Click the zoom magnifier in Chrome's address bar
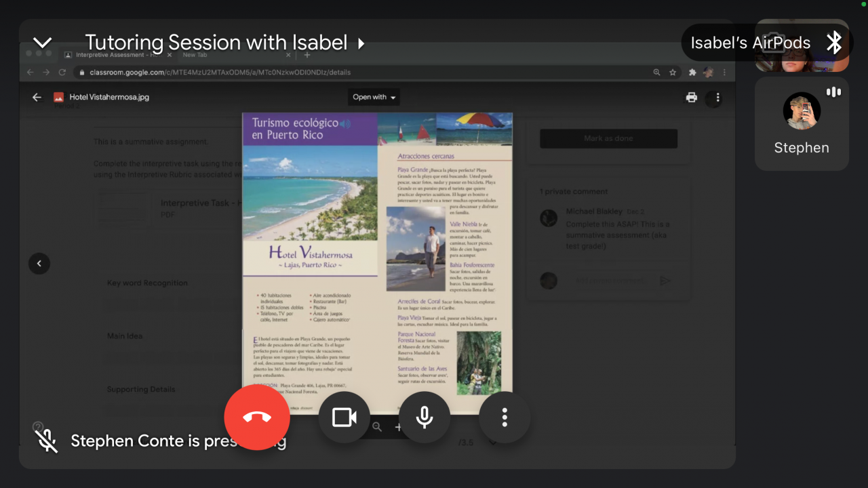Viewport: 868px width, 488px height. coord(656,72)
